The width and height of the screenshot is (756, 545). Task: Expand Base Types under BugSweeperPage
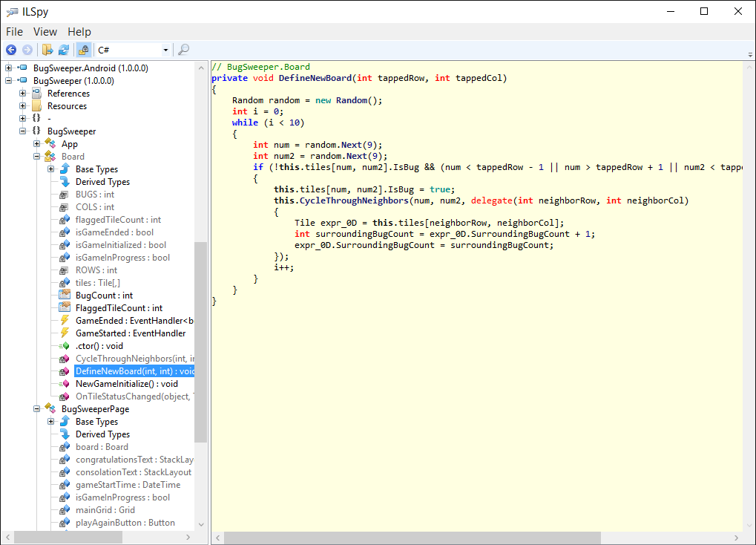pyautogui.click(x=50, y=422)
